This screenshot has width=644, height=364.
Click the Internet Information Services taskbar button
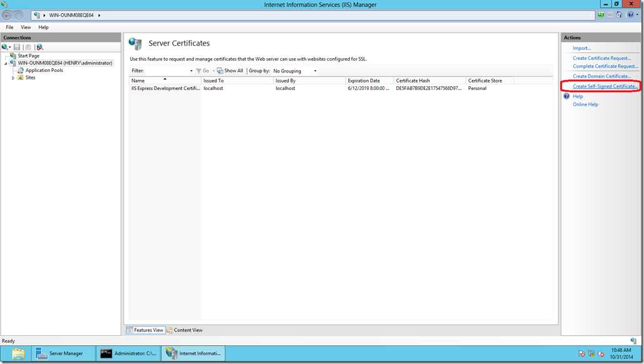tap(193, 353)
